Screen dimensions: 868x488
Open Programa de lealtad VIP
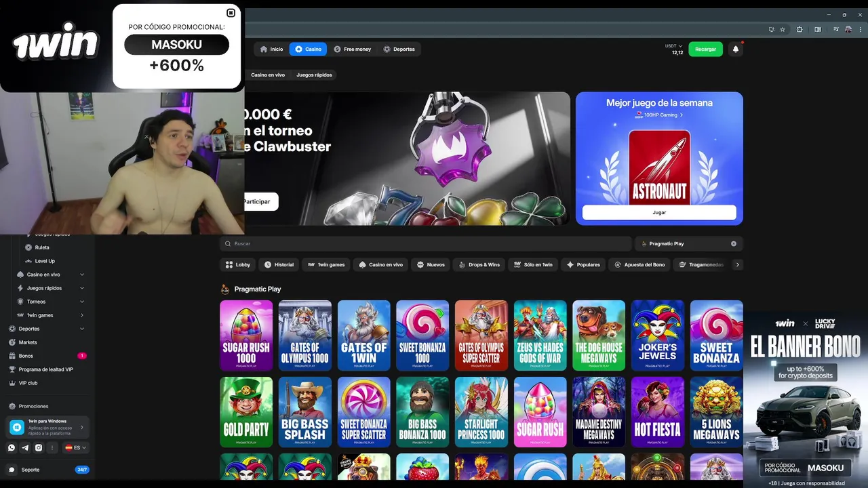click(45, 369)
